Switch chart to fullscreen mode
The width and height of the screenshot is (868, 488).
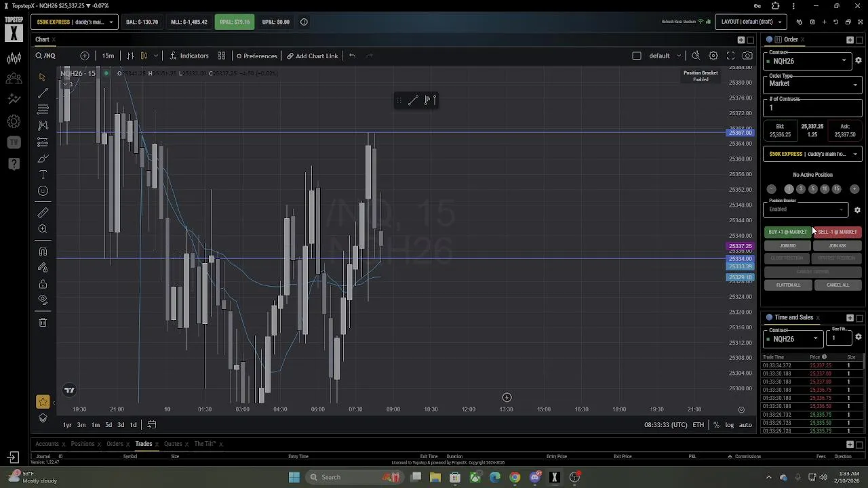click(x=730, y=56)
